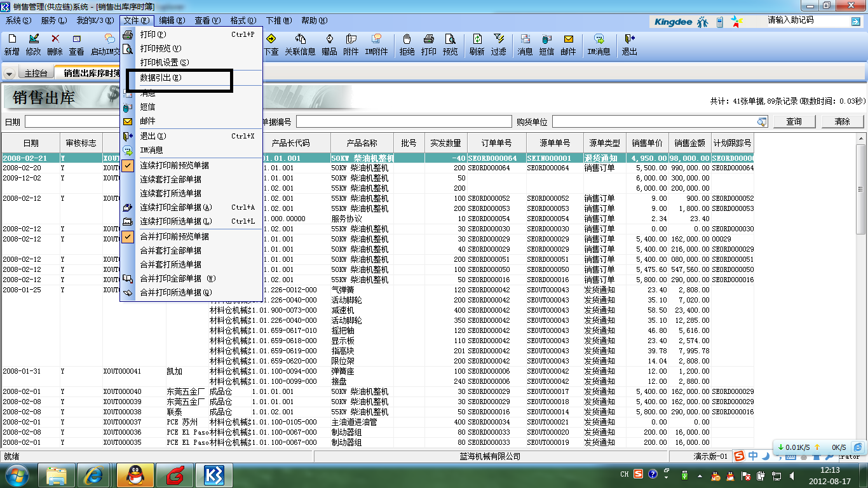Click the 实发数量 column header

(x=446, y=144)
